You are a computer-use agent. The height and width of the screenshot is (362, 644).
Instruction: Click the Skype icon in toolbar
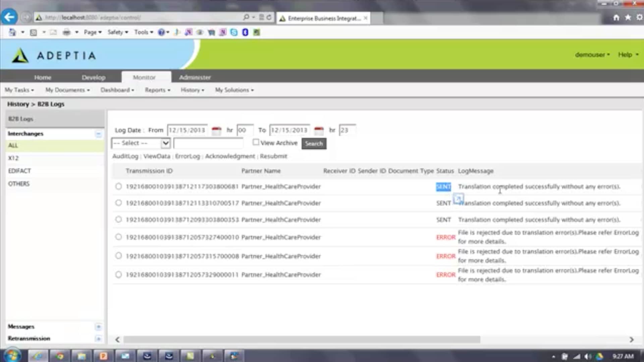(234, 32)
